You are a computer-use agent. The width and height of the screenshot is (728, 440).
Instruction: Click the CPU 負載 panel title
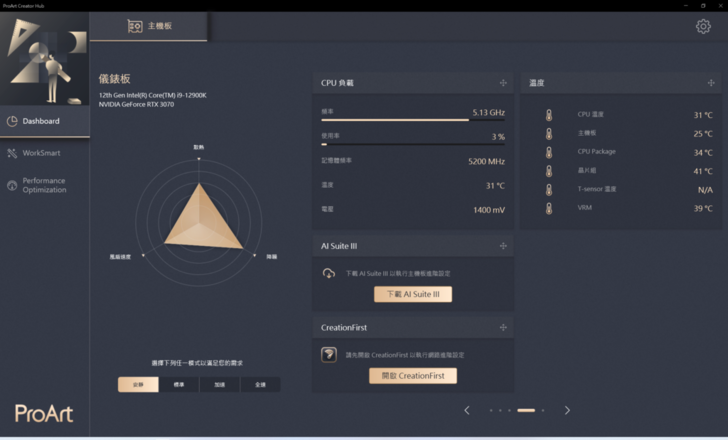pos(337,83)
